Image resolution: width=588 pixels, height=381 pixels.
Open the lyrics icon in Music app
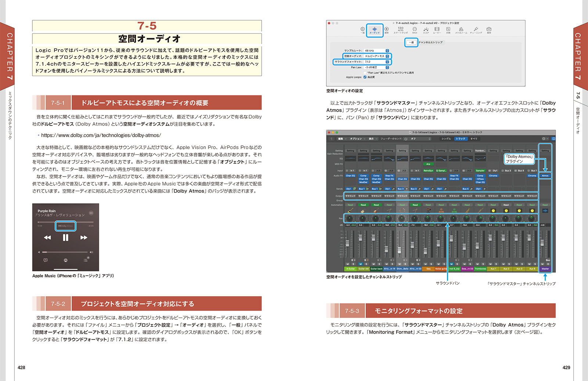point(46,260)
